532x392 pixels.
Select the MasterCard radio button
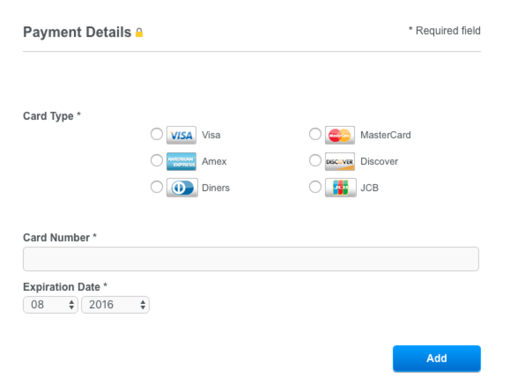point(315,134)
